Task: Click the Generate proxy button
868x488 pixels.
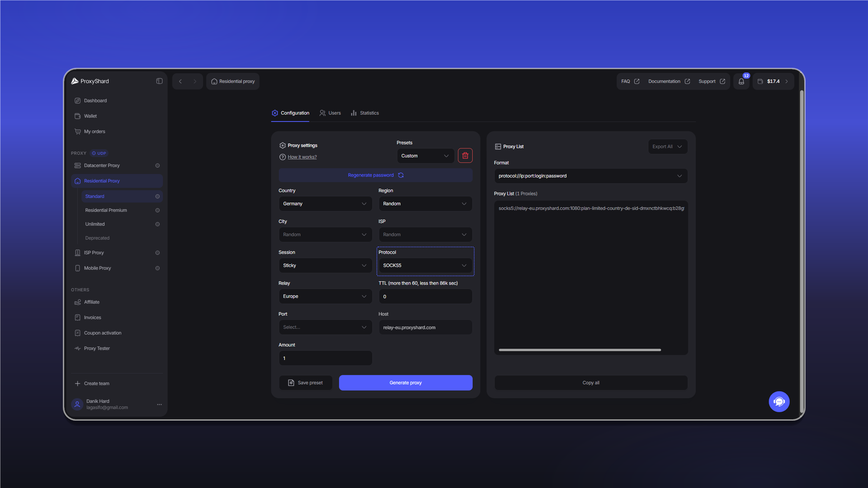Action: coord(406,383)
